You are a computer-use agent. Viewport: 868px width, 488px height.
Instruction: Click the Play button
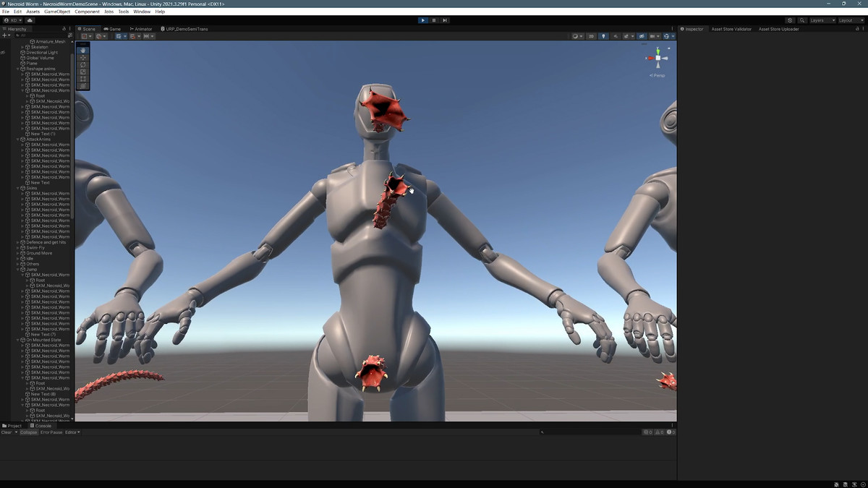click(x=423, y=20)
